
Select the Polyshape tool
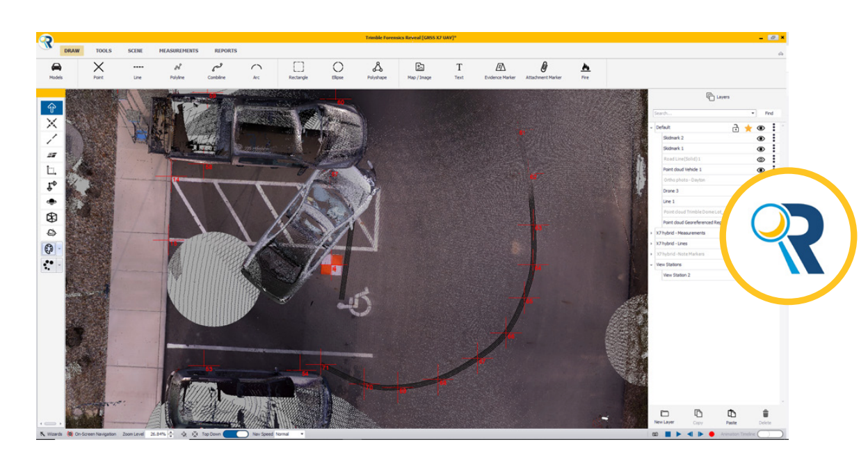377,70
